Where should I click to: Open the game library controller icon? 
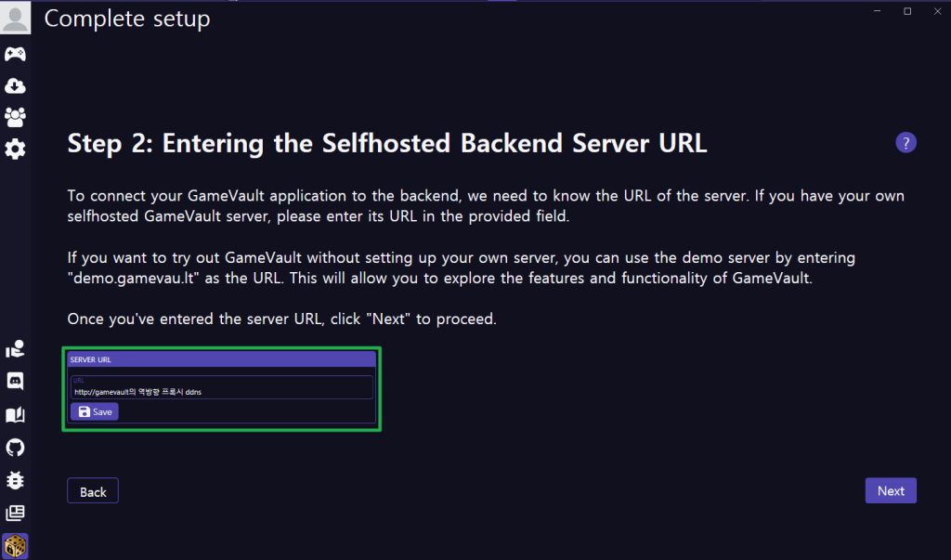pos(15,54)
